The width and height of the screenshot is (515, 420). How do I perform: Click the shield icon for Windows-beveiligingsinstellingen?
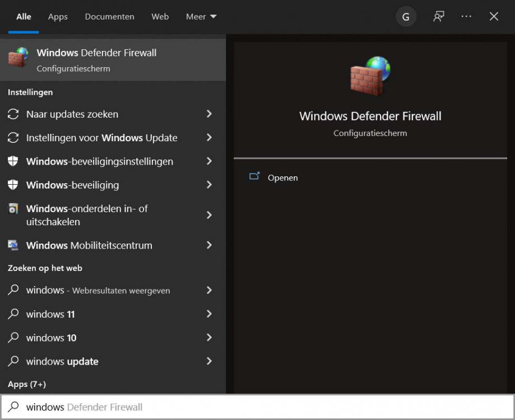(x=13, y=161)
